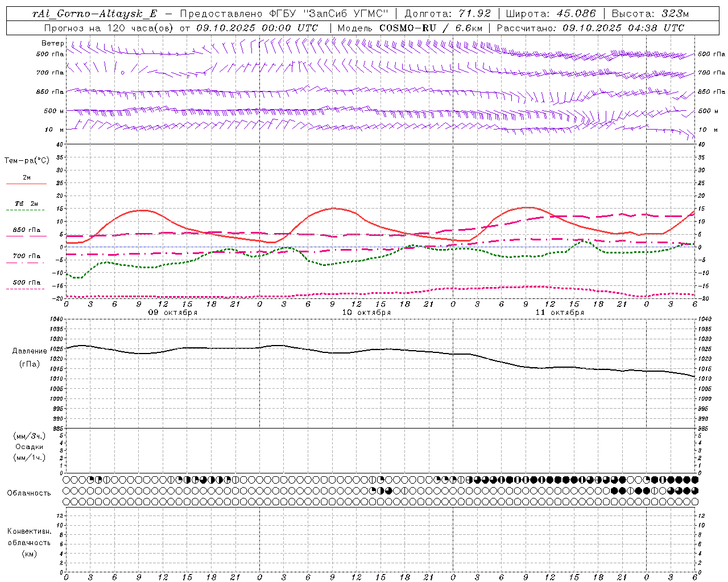Viewport: 728px width, 582px height.
Task: Click the 700 гПа wind label on the right
Action: tap(712, 73)
